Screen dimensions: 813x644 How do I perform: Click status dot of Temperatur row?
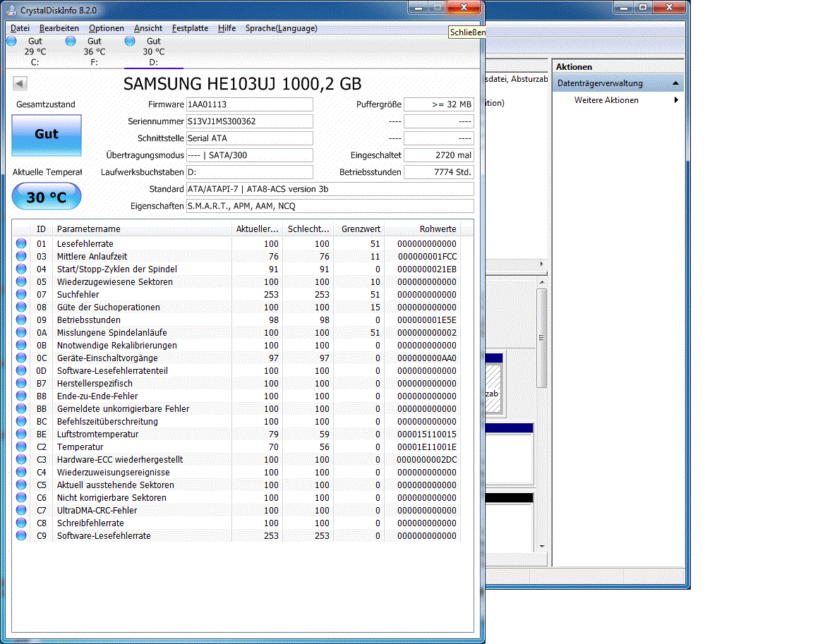[x=21, y=446]
